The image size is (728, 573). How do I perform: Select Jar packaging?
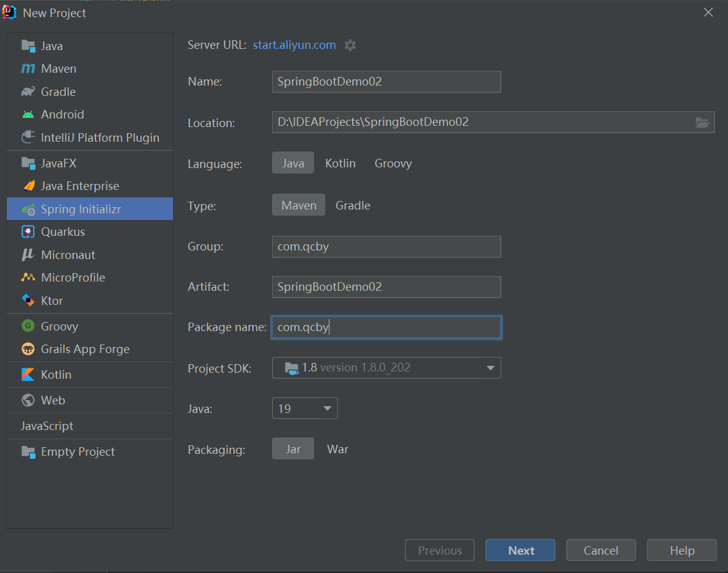[293, 448]
